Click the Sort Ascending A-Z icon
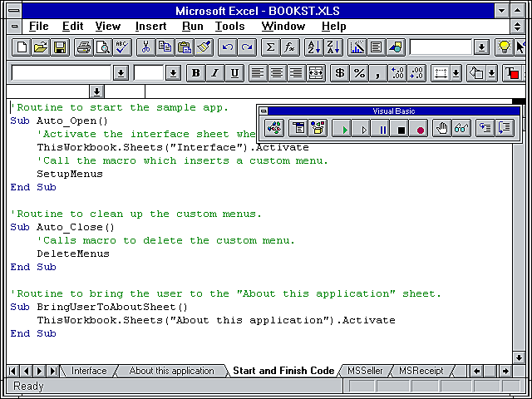The width and height of the screenshot is (532, 399). (x=314, y=47)
